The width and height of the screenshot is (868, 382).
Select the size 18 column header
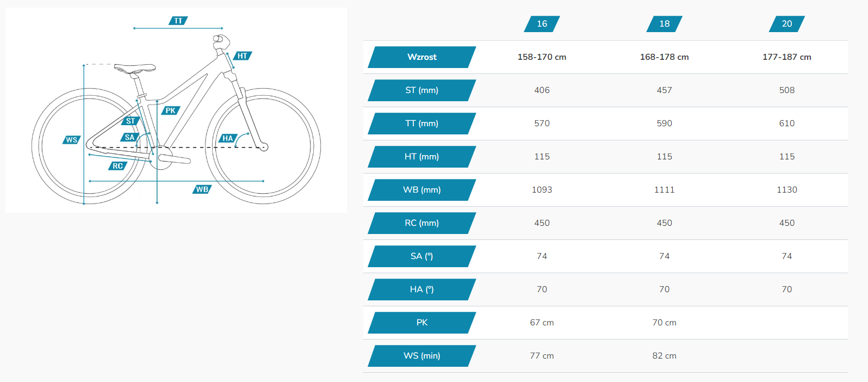[x=664, y=24]
